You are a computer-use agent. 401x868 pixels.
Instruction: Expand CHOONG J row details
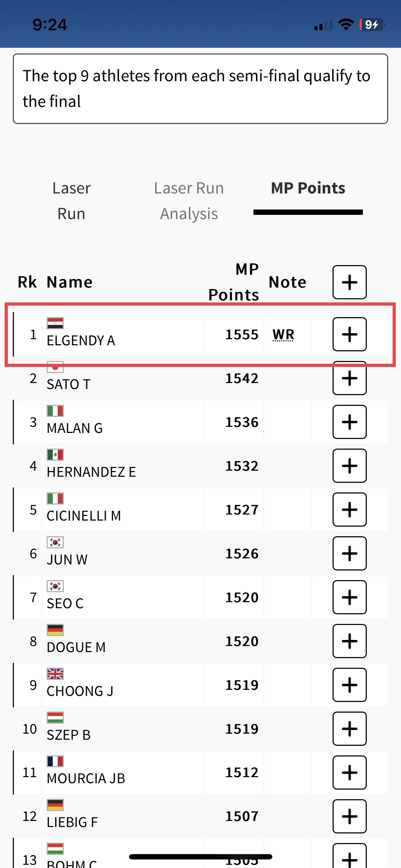pos(349,685)
